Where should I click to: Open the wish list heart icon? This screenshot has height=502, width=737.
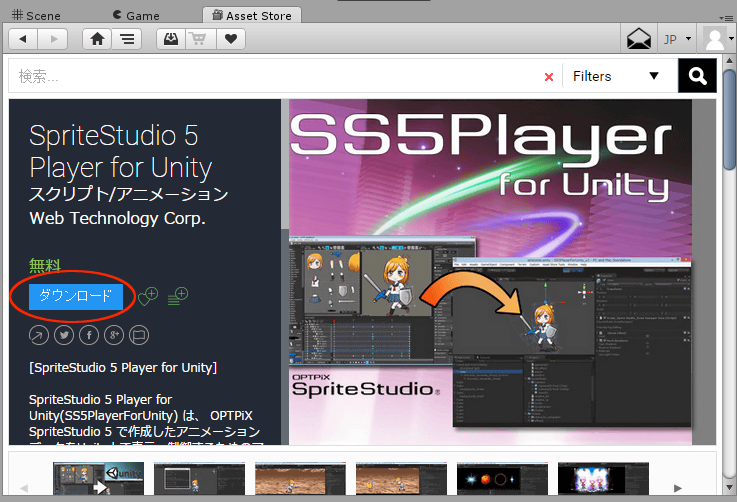231,39
